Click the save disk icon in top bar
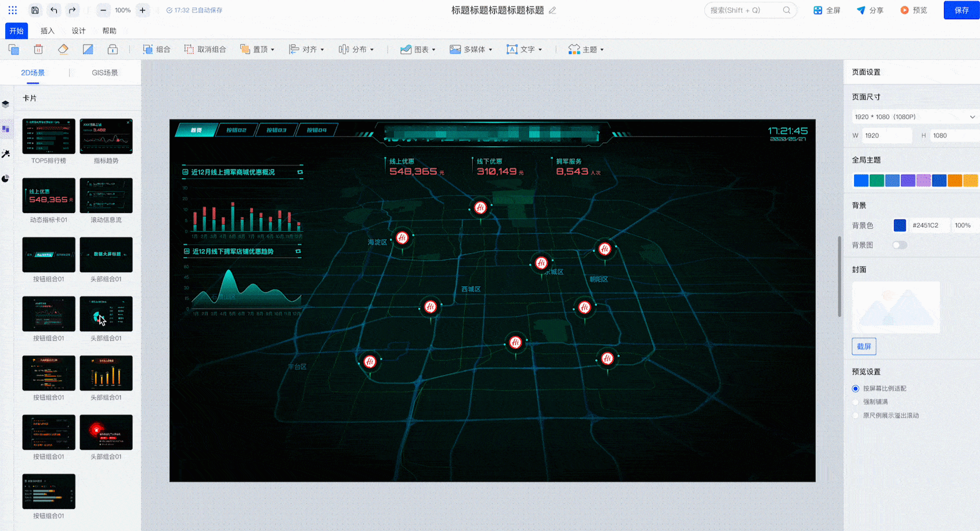 tap(35, 10)
